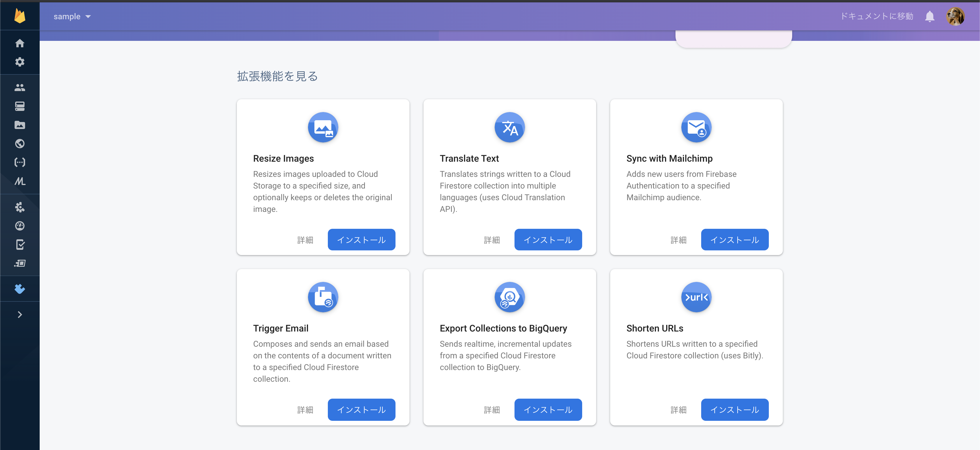
Task: Click Export Collections to BigQuery title
Action: point(503,328)
